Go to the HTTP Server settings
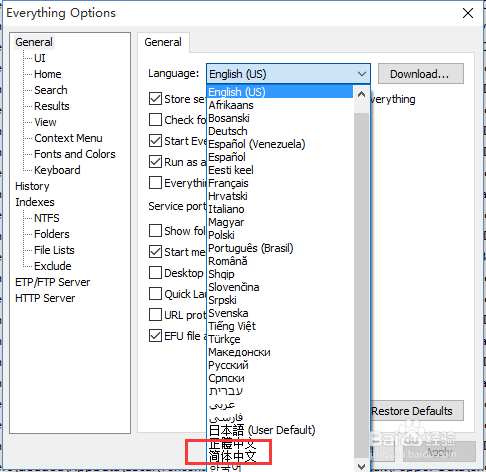486x472 pixels. click(45, 298)
